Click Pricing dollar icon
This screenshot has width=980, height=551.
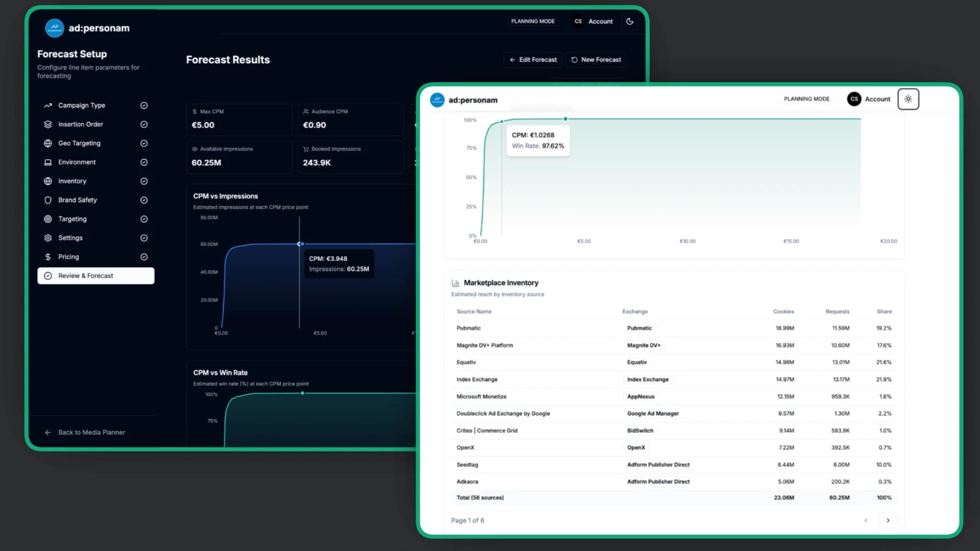(x=48, y=257)
